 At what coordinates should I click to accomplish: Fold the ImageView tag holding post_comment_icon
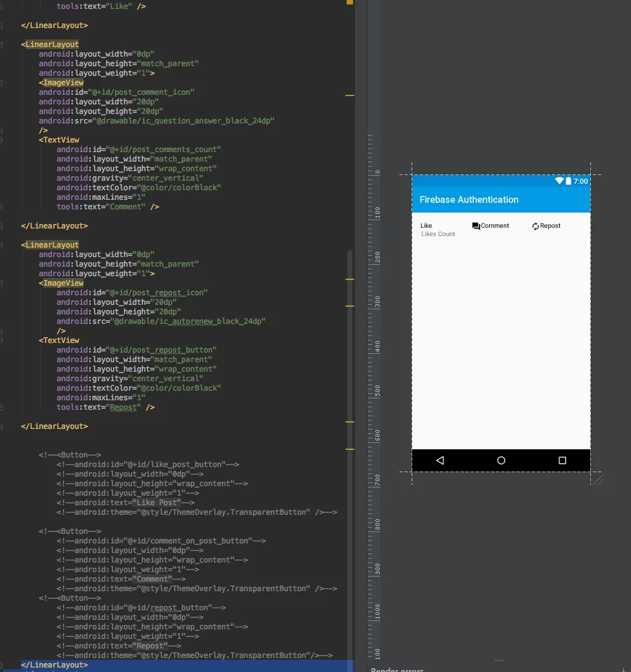(x=1, y=83)
